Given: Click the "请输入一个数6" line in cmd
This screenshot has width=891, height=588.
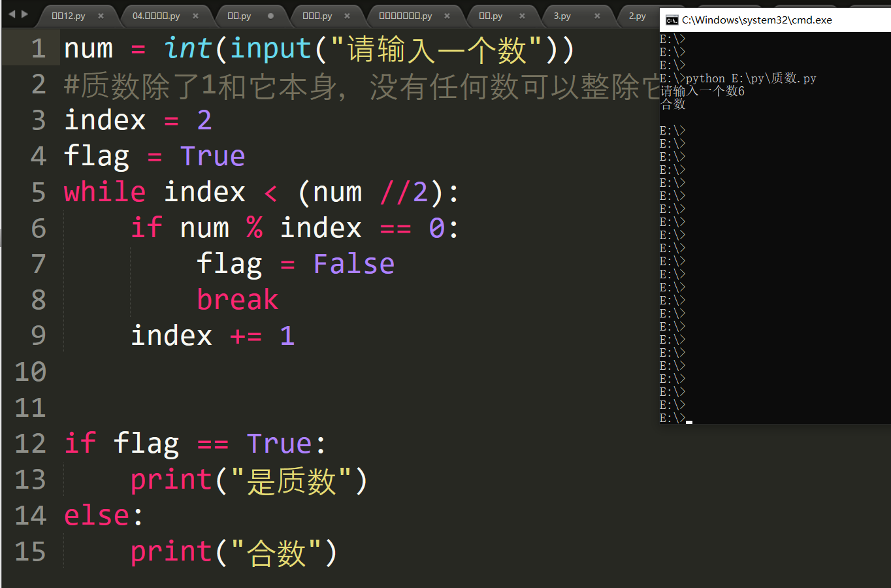Looking at the screenshot, I should (x=702, y=91).
